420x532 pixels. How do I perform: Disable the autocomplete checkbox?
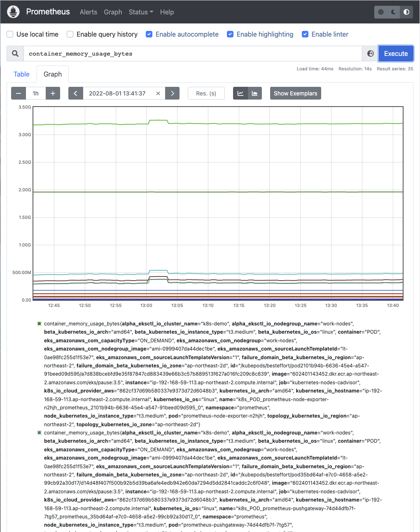[149, 34]
